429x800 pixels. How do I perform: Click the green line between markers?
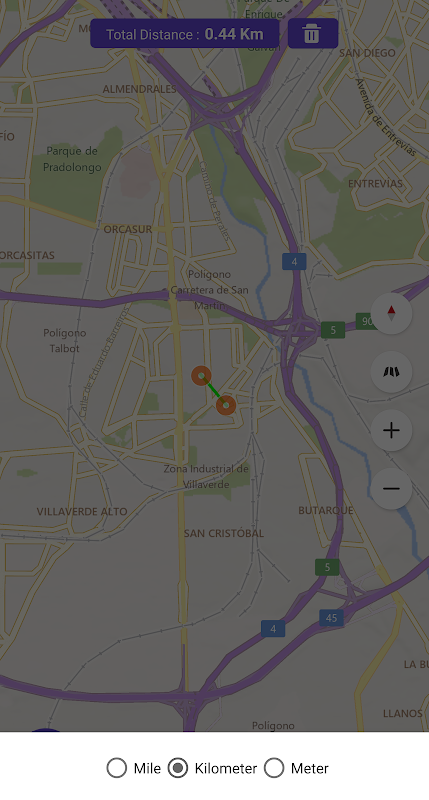(214, 391)
